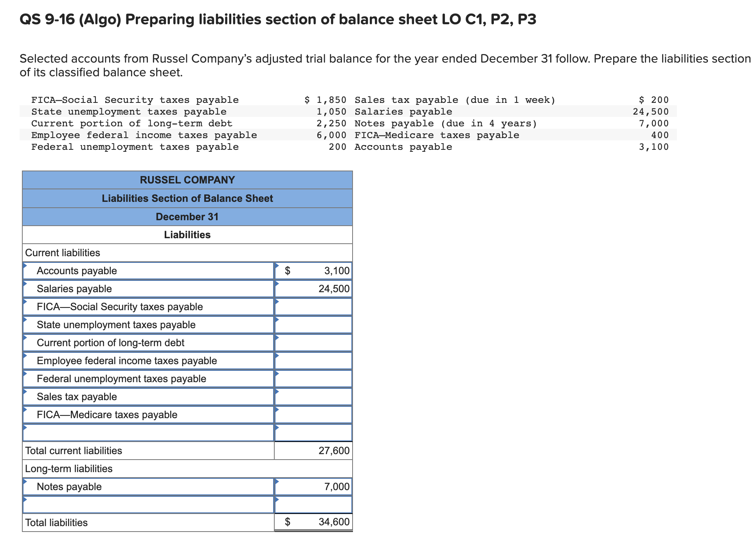Open the blank selector below FICA—Medicare taxes payable
Image resolution: width=756 pixels, height=557 pixels.
pyautogui.click(x=149, y=432)
